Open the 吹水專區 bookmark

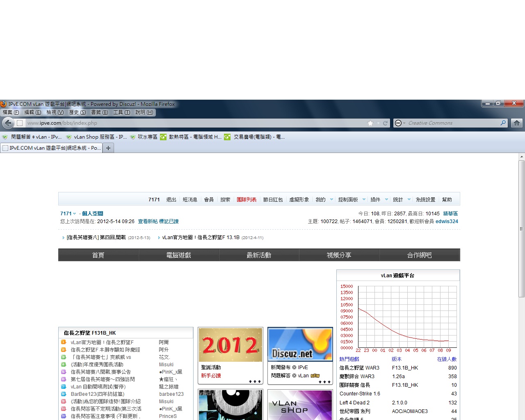pos(144,137)
